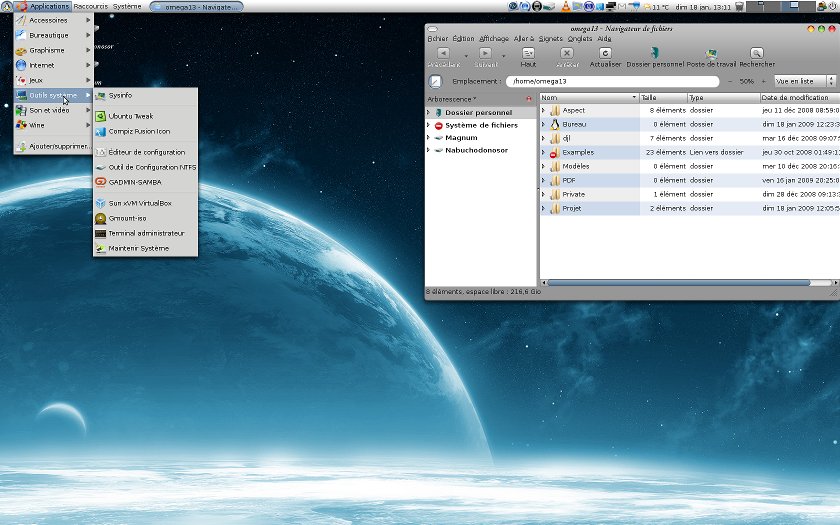This screenshot has width=840, height=525.
Task: Open the Affichage menu
Action: pos(494,39)
